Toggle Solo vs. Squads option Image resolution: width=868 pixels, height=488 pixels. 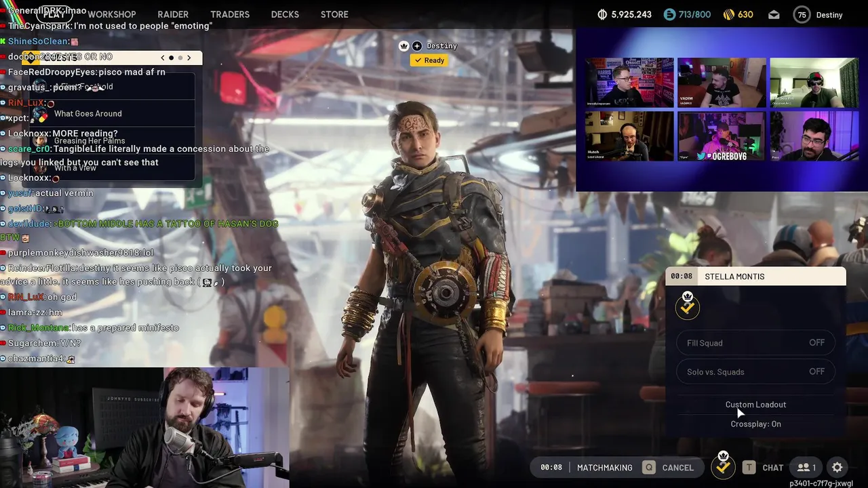[755, 371]
